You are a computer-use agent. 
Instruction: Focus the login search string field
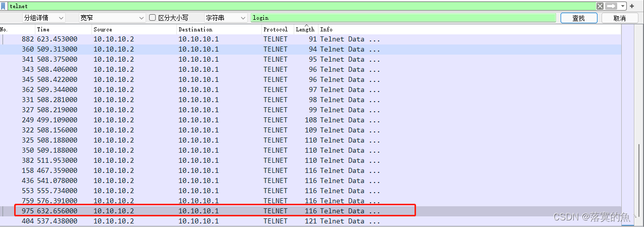point(403,18)
